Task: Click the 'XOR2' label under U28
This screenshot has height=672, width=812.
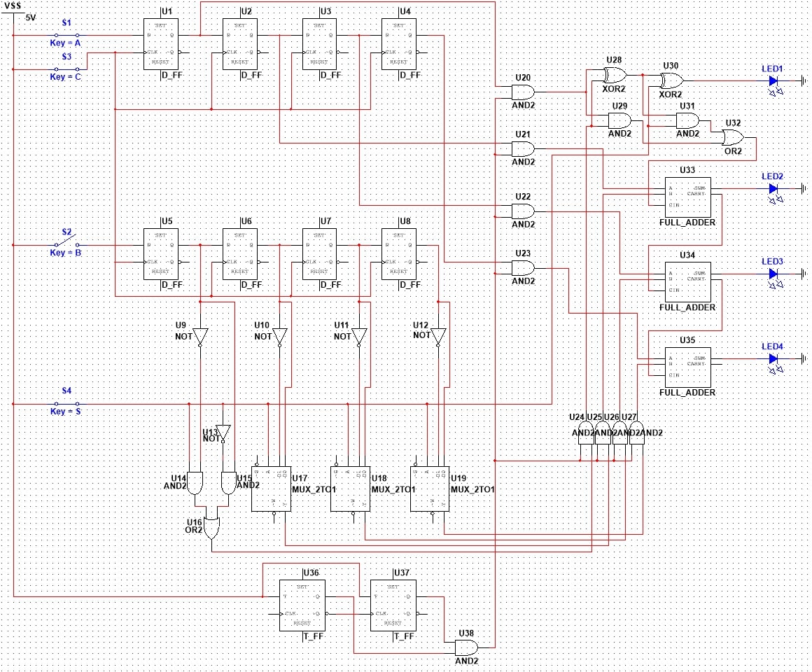Action: tap(614, 89)
